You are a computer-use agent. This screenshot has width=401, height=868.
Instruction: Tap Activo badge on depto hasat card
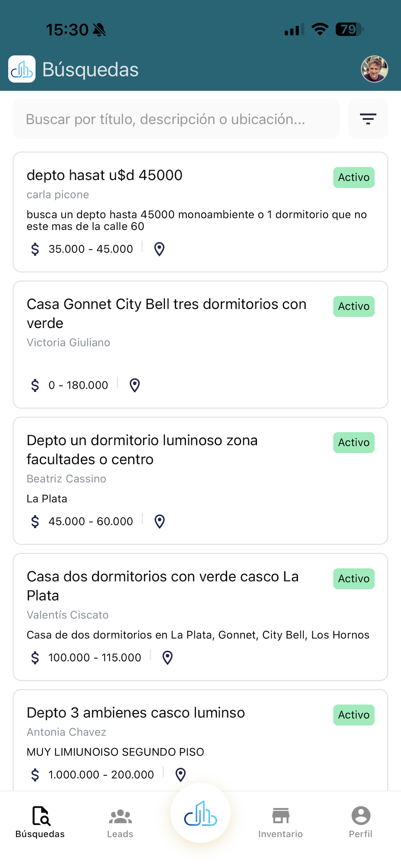[x=354, y=178]
